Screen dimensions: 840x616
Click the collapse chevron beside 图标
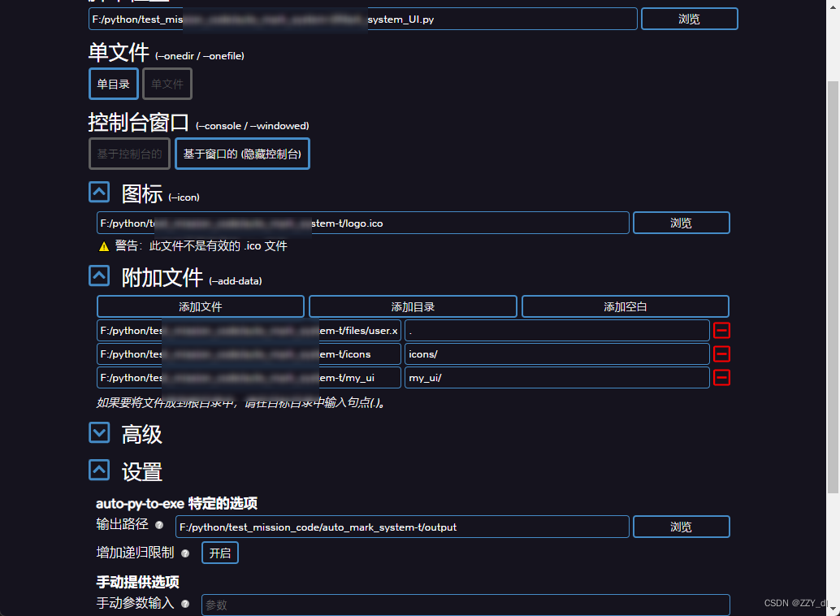click(99, 192)
